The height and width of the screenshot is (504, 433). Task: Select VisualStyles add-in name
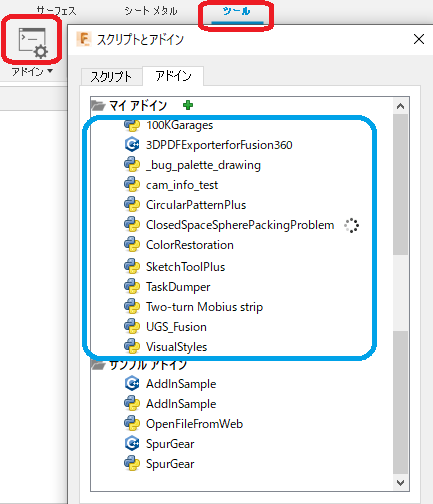point(176,347)
